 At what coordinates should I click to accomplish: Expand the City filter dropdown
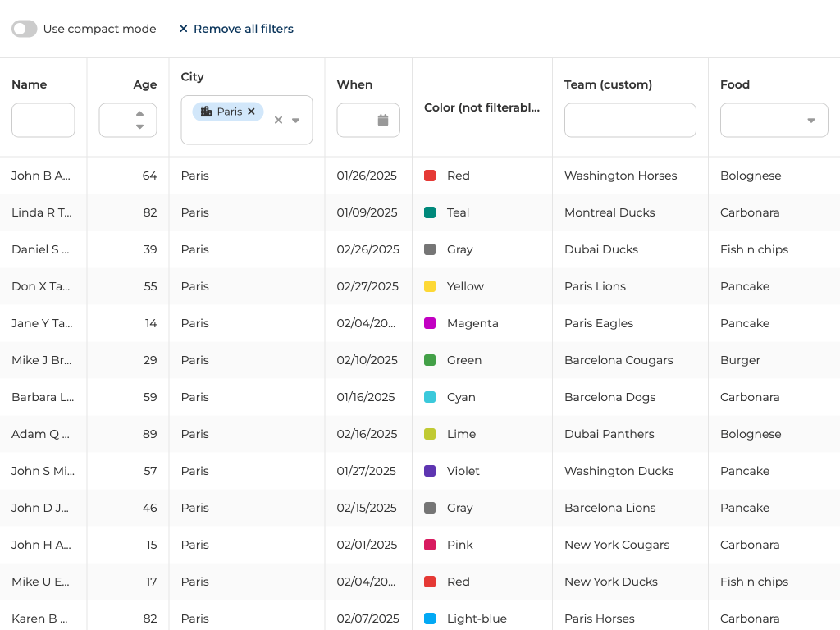[296, 120]
